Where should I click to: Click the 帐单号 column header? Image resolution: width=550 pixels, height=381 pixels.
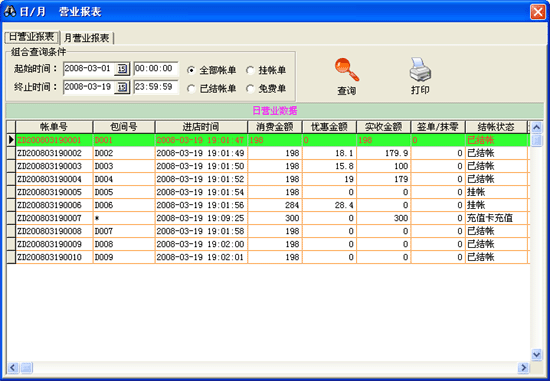tap(54, 127)
